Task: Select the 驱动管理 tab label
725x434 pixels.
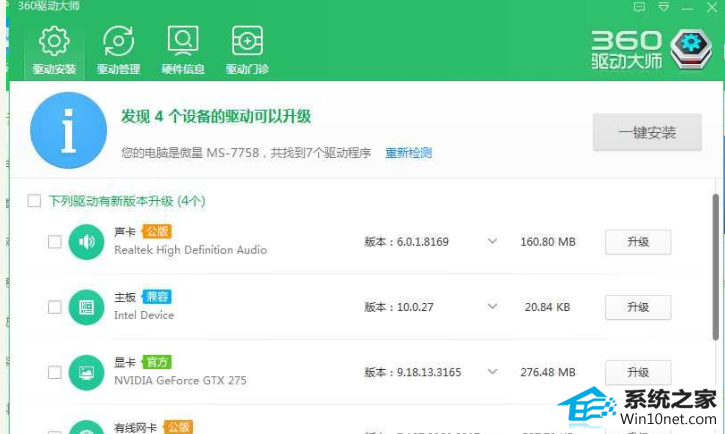Action: 118,69
